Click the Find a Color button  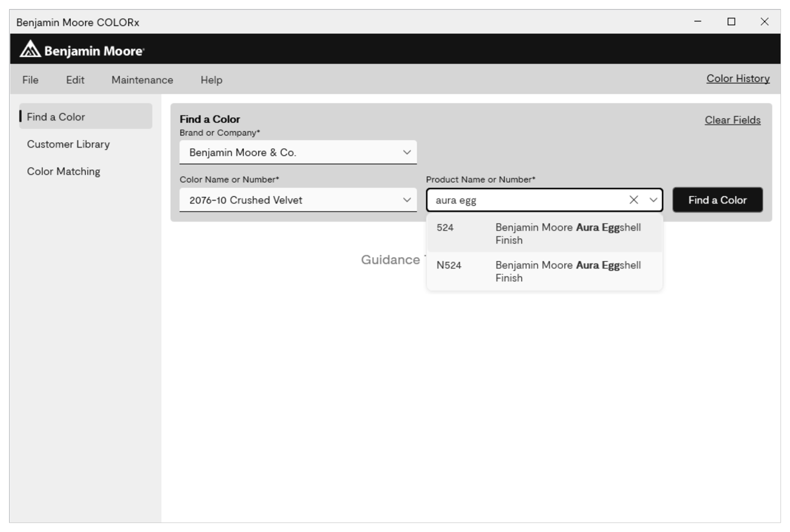(717, 200)
